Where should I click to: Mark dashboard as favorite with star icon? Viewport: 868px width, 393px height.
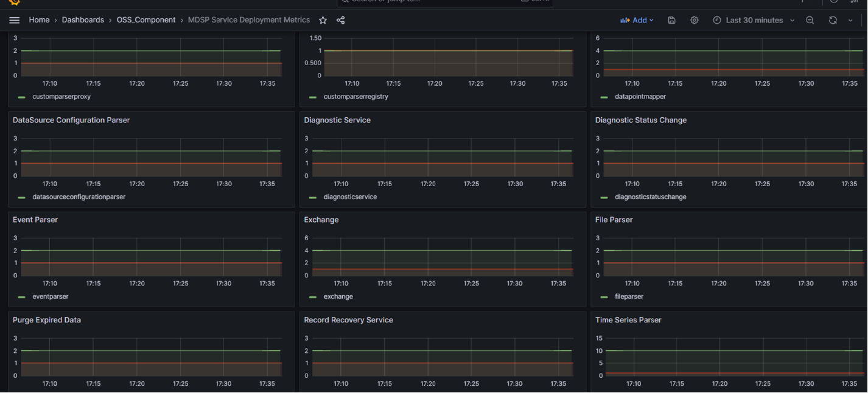323,20
